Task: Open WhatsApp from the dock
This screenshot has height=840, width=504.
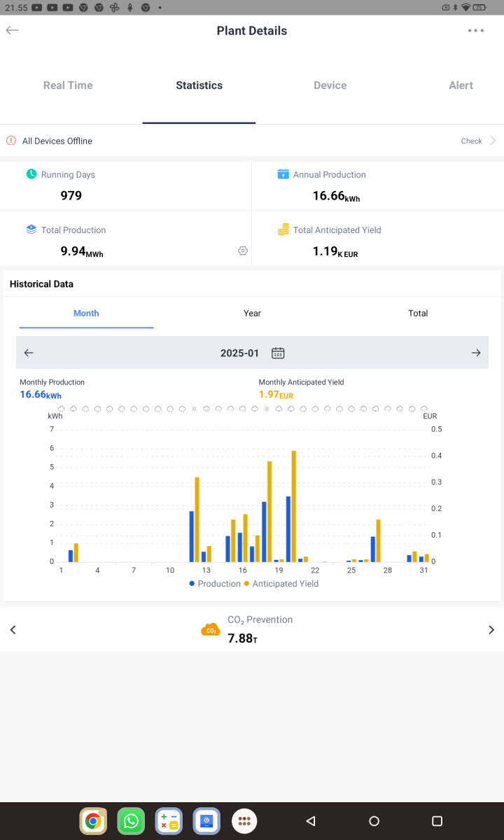Action: point(131,821)
